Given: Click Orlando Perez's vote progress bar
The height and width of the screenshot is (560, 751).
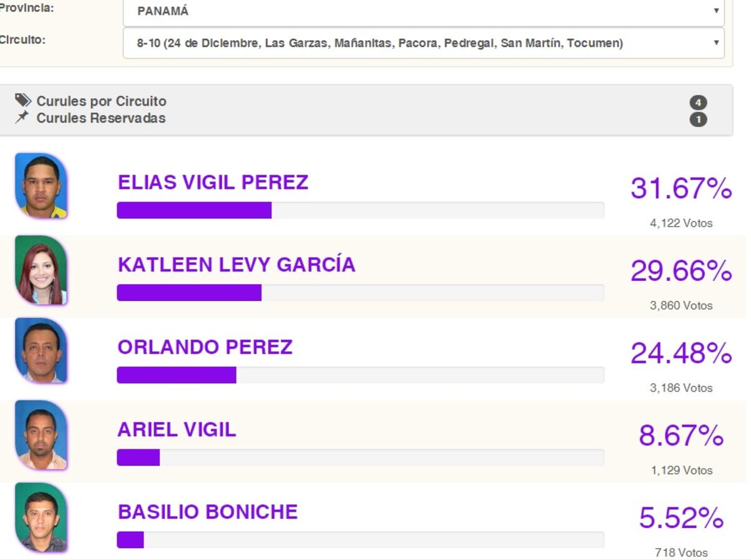Looking at the screenshot, I should pos(360,375).
